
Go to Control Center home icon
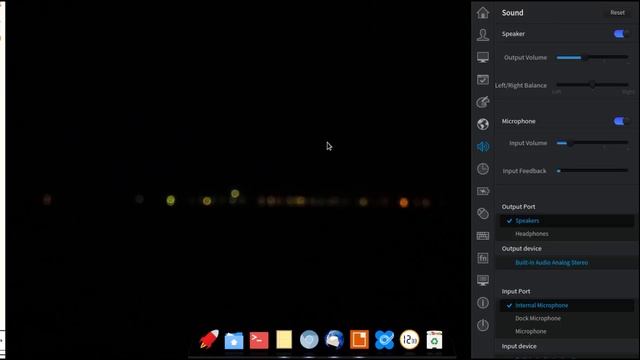click(482, 13)
